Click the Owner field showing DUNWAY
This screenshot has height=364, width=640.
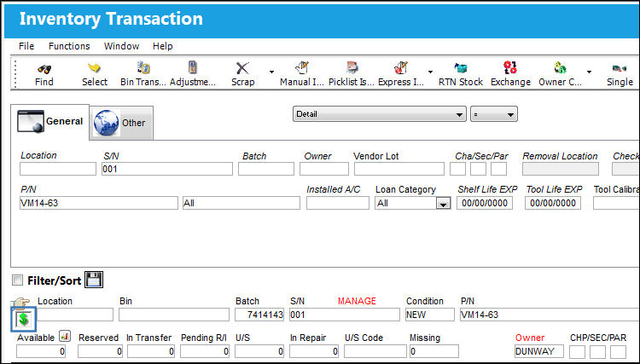[x=538, y=351]
